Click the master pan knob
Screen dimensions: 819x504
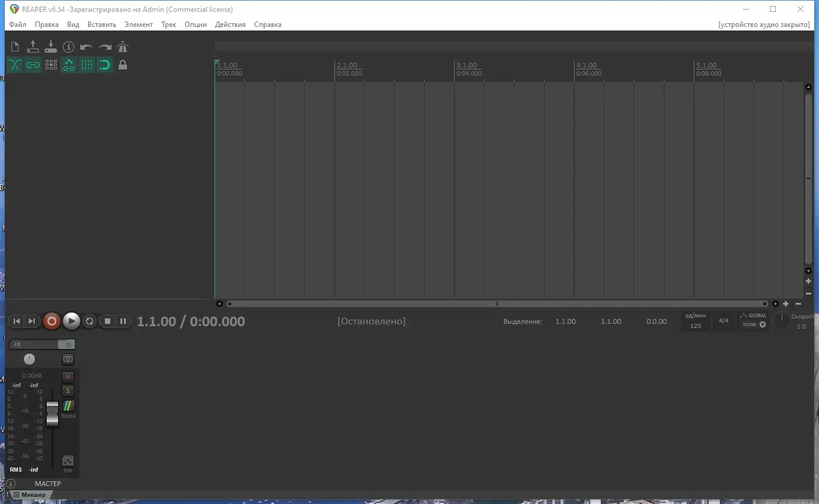click(x=29, y=359)
